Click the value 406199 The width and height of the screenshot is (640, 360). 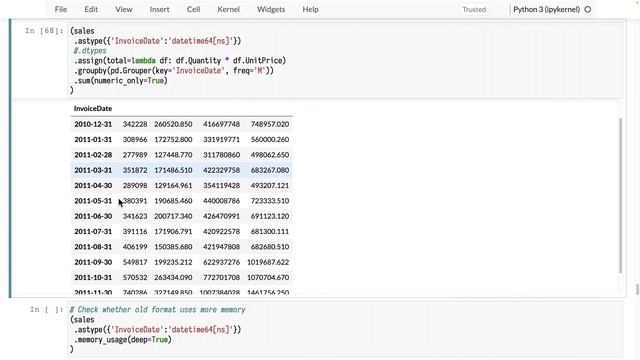click(x=135, y=247)
